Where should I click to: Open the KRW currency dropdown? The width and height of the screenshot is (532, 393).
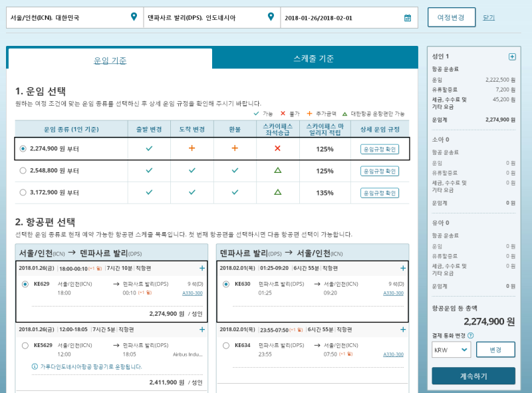point(452,350)
